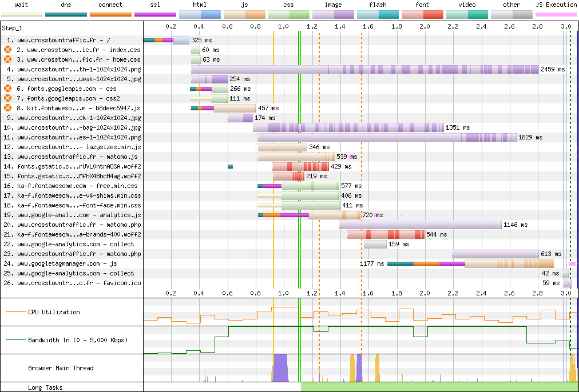Click the blocking icon next to fonts.googleapis.com css
579x392 pixels.
tap(7, 89)
